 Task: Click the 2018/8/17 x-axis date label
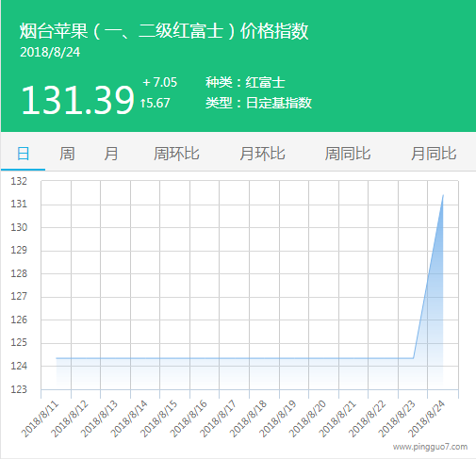click(219, 418)
